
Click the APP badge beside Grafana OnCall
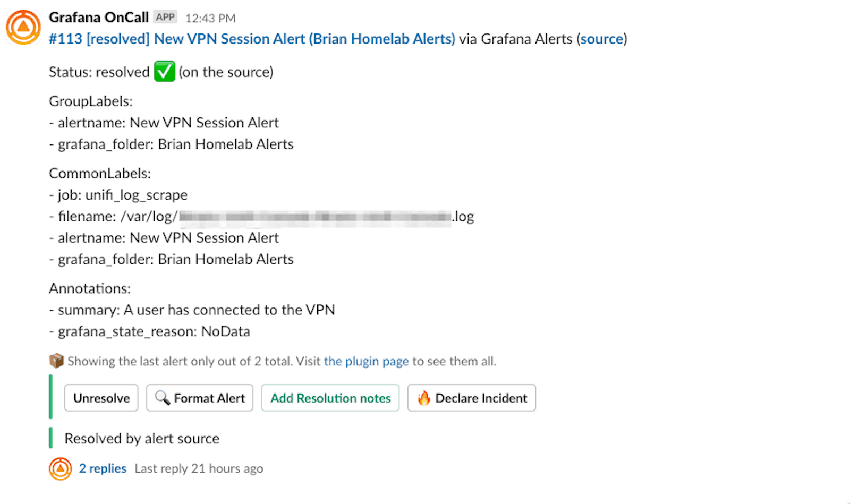pos(165,16)
